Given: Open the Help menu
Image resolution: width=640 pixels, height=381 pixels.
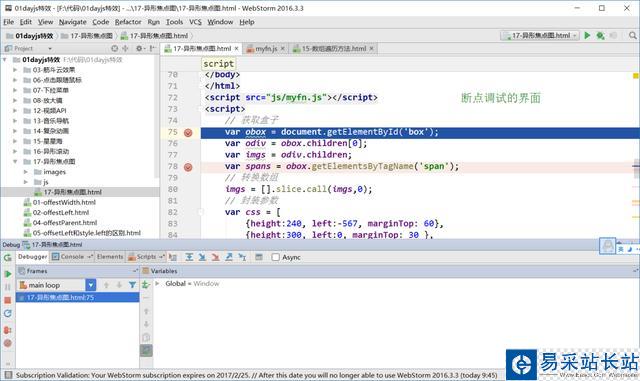Looking at the screenshot, I should (x=247, y=22).
